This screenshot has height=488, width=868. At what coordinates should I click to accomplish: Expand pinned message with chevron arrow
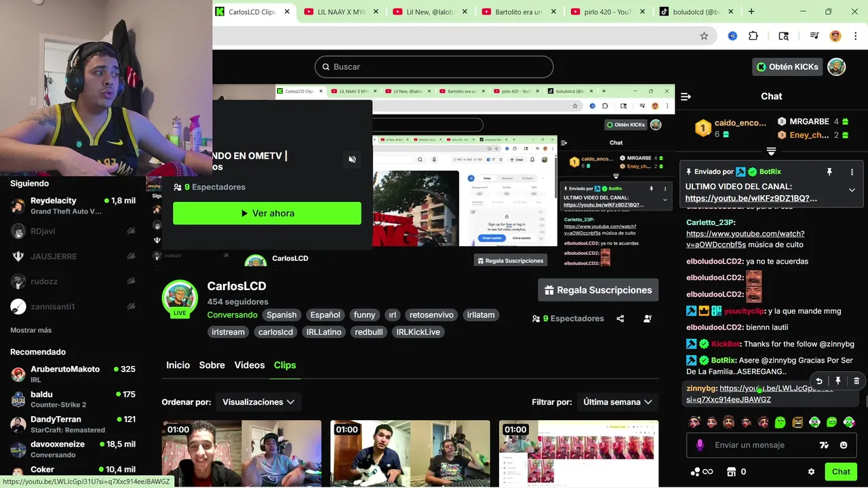[852, 190]
